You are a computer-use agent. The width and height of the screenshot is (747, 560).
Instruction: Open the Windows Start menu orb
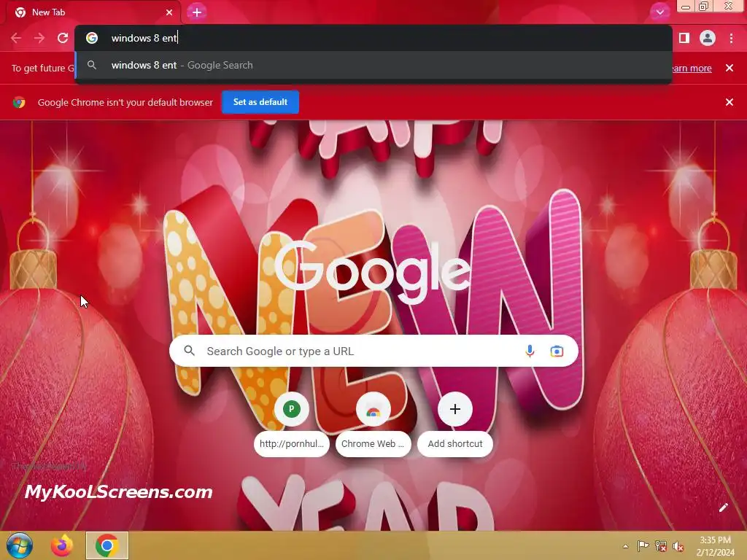[x=20, y=545]
